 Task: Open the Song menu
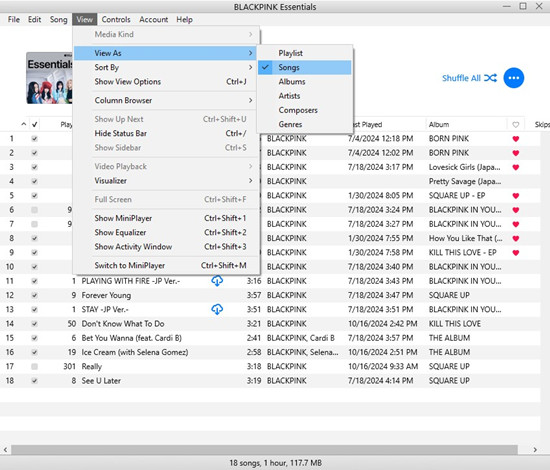tap(58, 20)
